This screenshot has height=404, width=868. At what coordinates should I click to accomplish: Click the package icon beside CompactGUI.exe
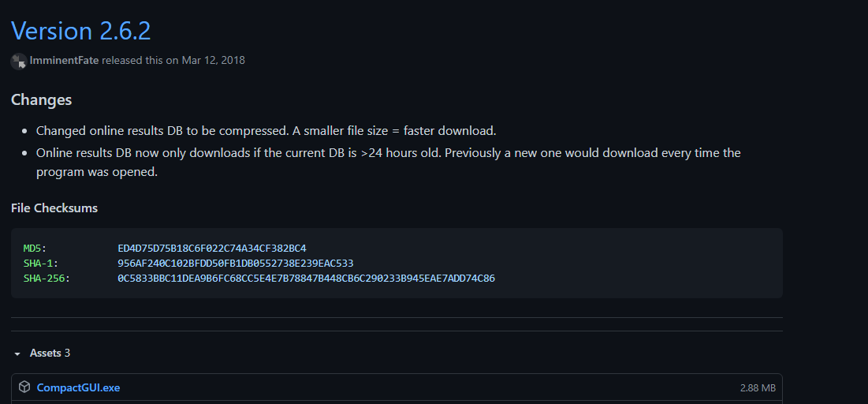pyautogui.click(x=24, y=387)
